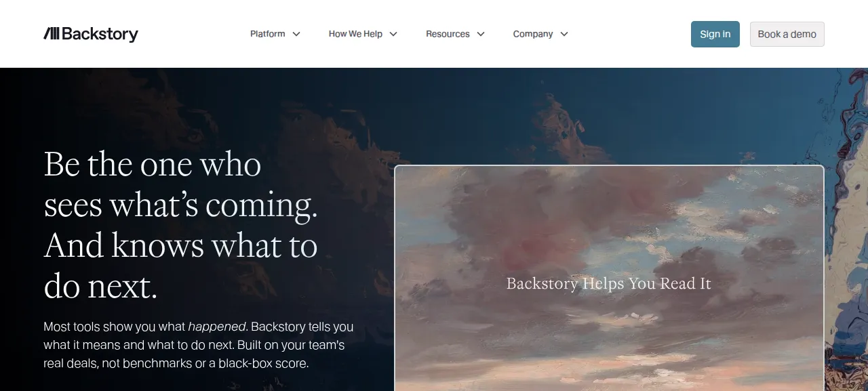Open the Platform menu item
868x391 pixels.
pyautogui.click(x=267, y=34)
